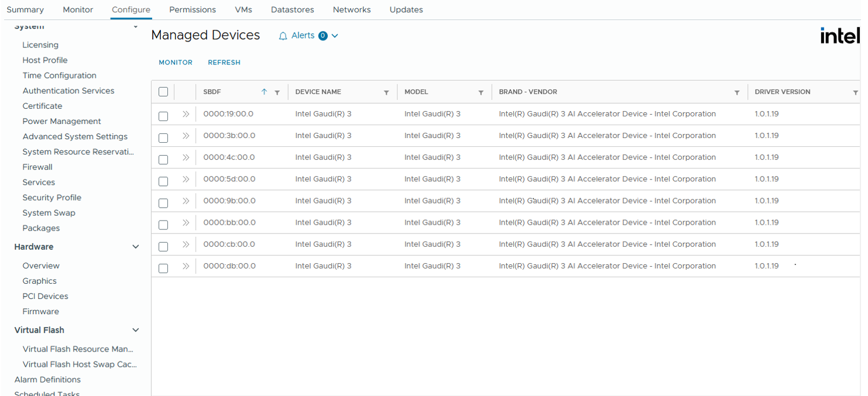The image size is (868, 396).
Task: Open the Brand - Vendor column filter
Action: (x=737, y=92)
